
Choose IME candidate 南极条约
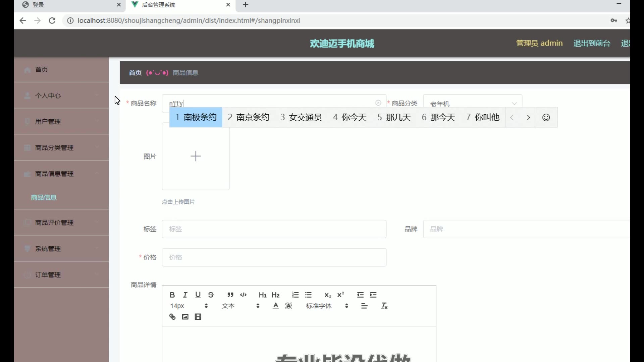[196, 117]
